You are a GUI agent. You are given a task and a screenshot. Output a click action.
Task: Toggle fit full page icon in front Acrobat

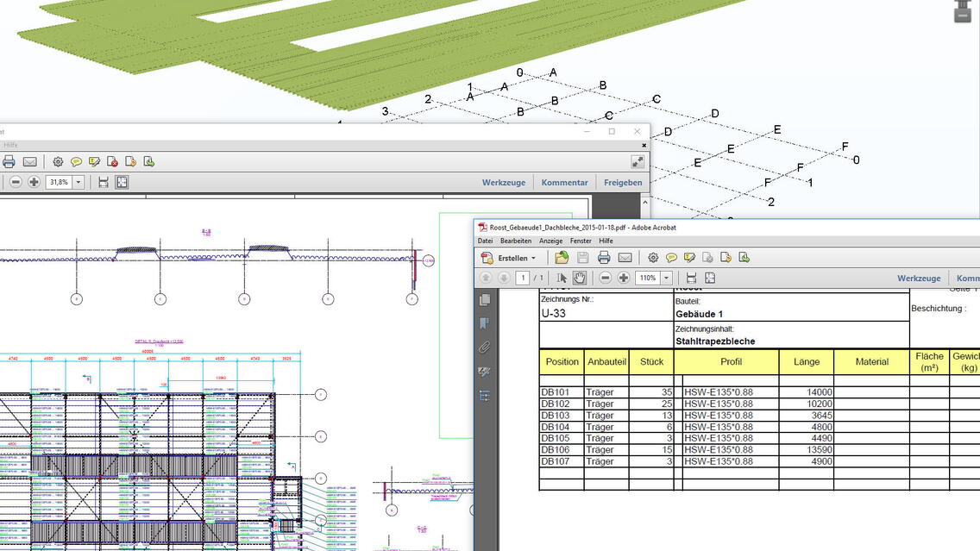click(709, 278)
